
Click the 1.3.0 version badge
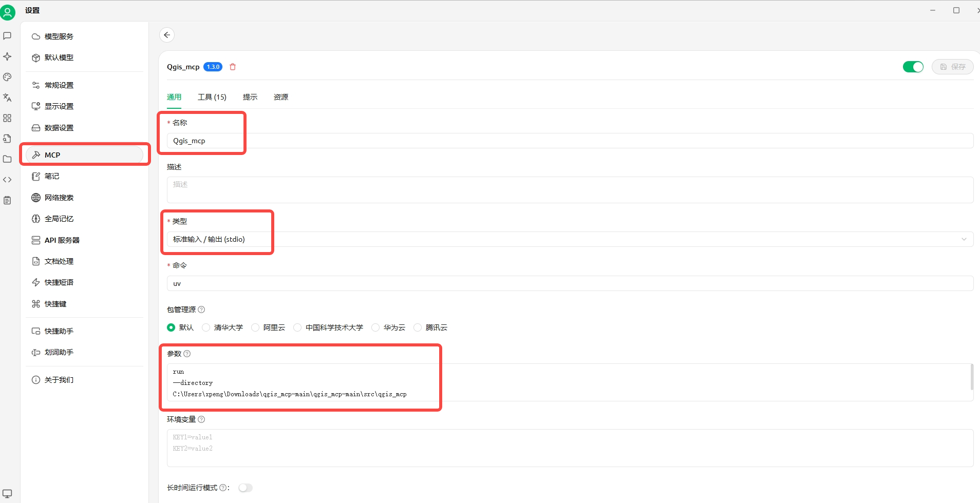click(213, 67)
